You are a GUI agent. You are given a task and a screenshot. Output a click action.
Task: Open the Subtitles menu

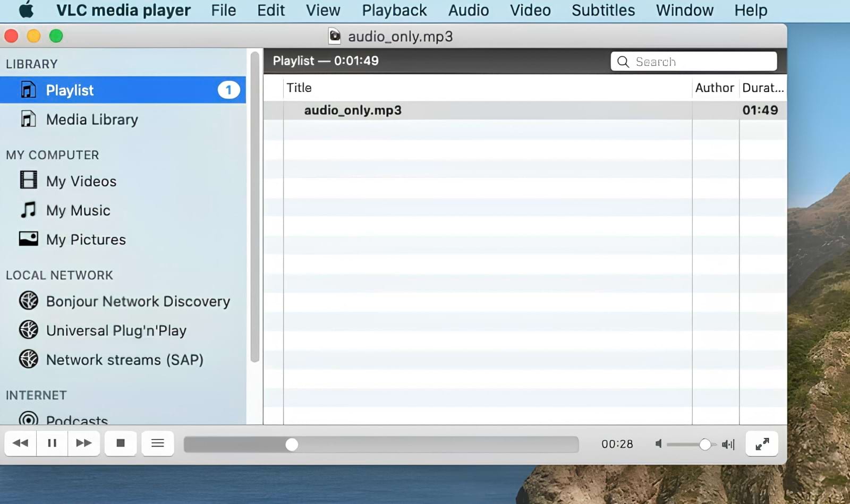602,10
